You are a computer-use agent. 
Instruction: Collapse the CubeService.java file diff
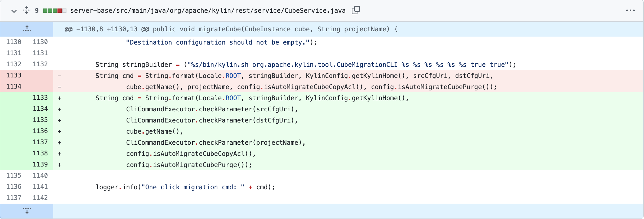click(14, 11)
